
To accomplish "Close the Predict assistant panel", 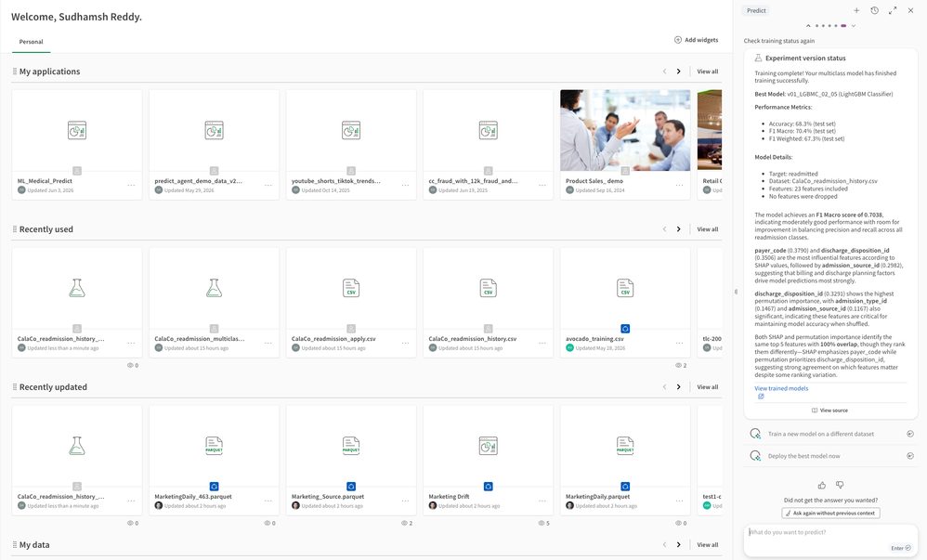I will 910,10.
